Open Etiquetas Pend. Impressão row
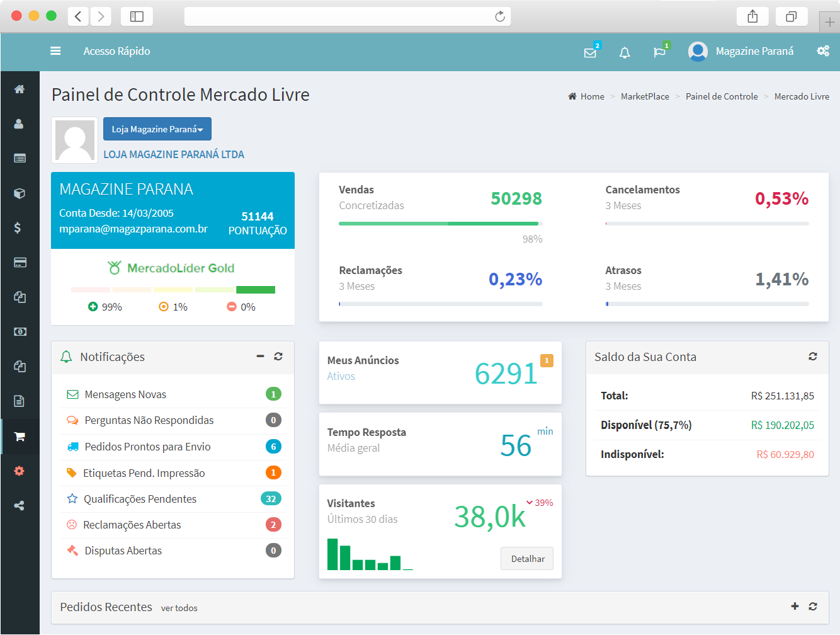 click(x=173, y=472)
